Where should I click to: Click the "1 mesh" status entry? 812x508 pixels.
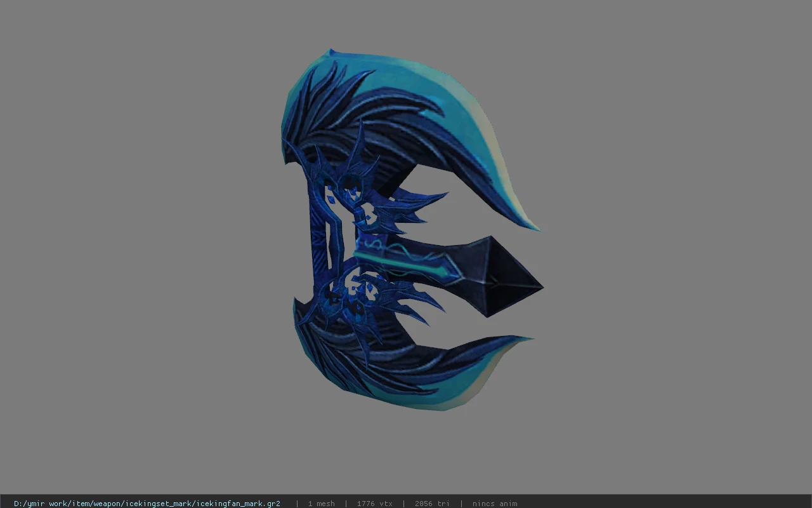coord(321,504)
